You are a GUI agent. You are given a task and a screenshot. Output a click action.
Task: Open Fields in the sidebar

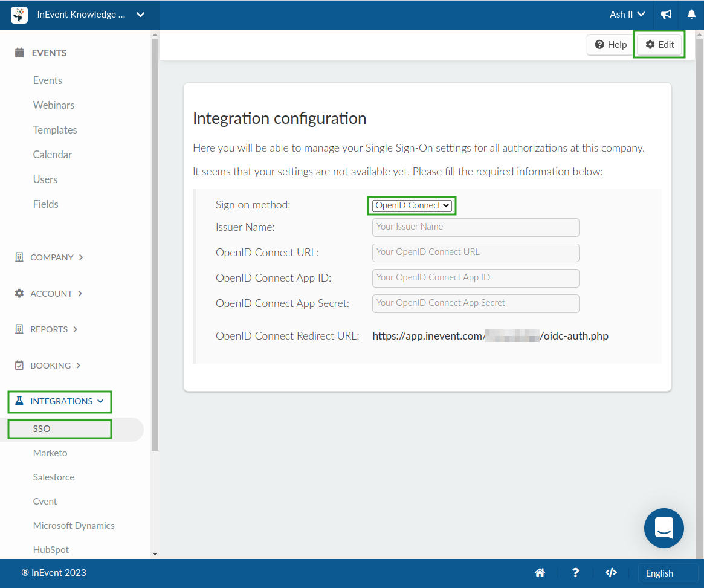[45, 204]
